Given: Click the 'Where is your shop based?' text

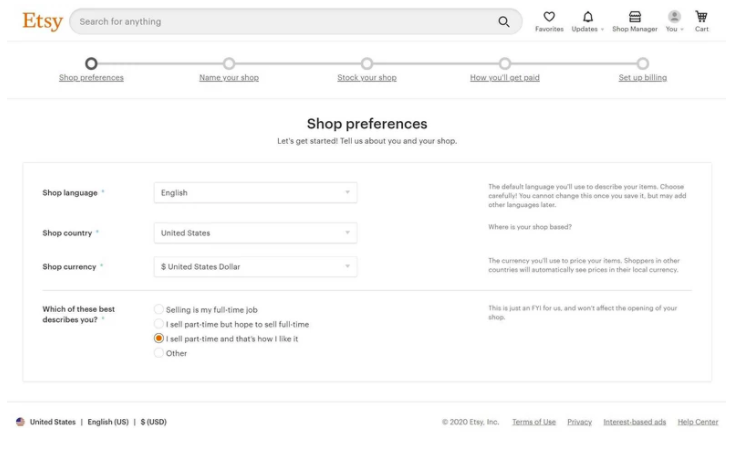Looking at the screenshot, I should [x=530, y=227].
